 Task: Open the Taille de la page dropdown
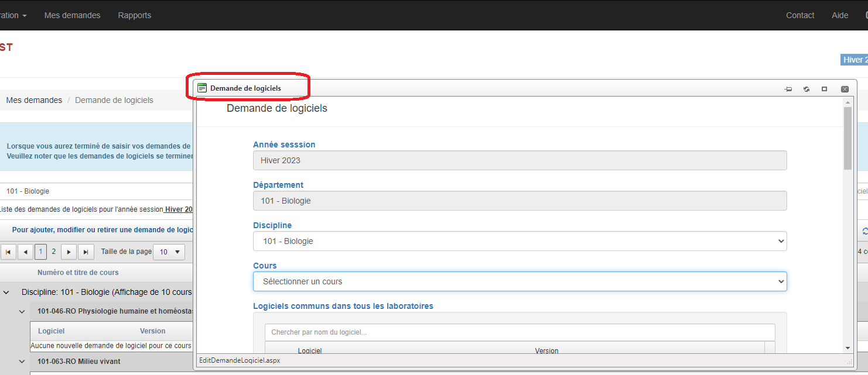(169, 252)
